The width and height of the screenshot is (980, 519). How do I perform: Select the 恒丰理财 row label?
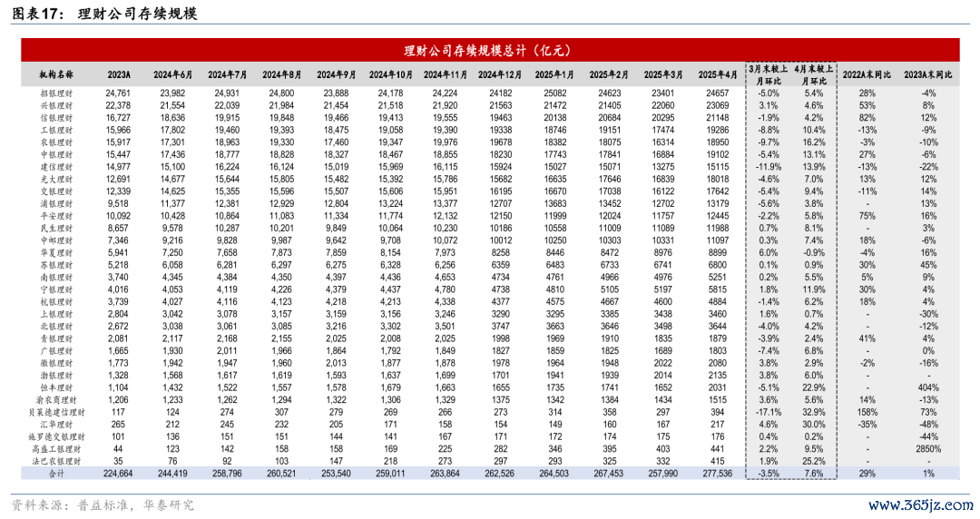click(x=56, y=387)
